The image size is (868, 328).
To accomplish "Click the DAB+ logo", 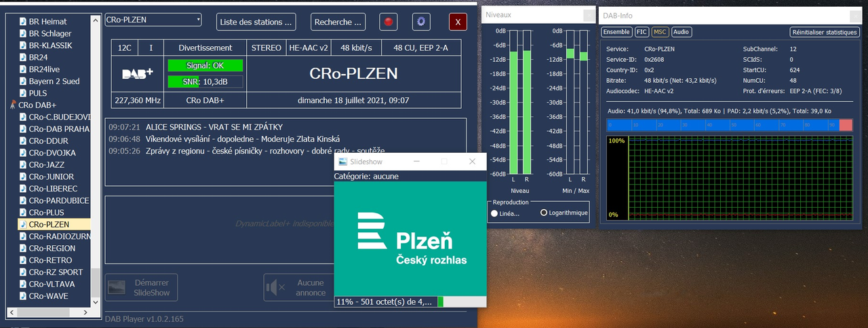I will (x=138, y=75).
